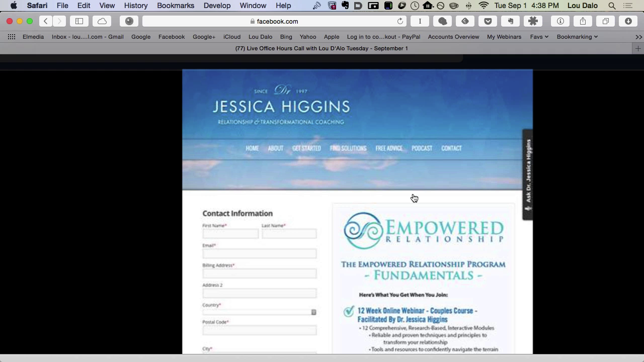Click the Bluetooth menu bar icon

[468, 6]
